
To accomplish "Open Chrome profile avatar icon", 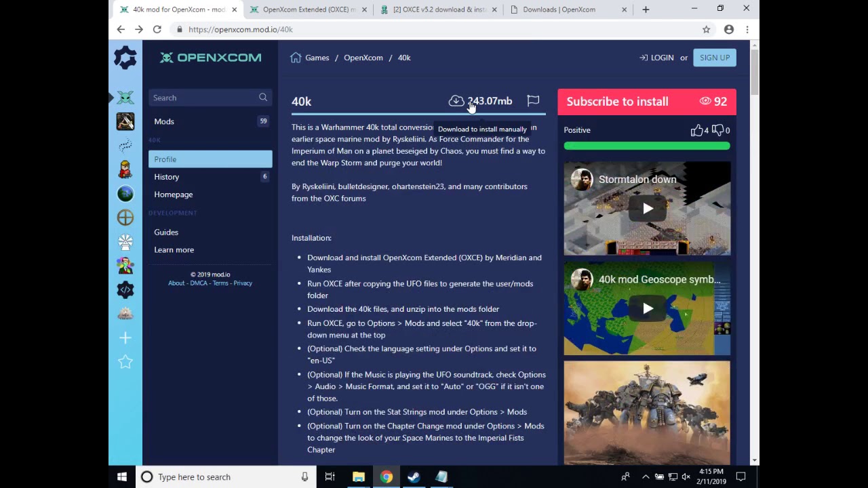I will pos(729,29).
